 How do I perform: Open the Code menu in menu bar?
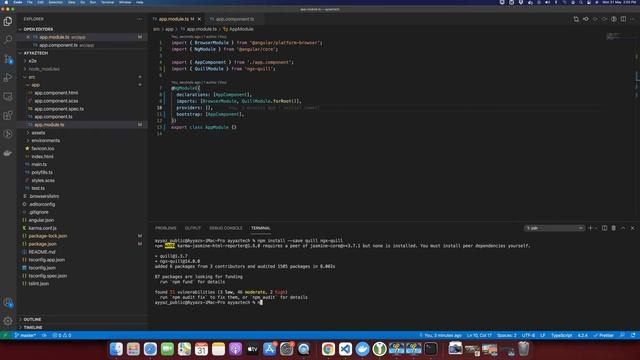[x=18, y=2]
